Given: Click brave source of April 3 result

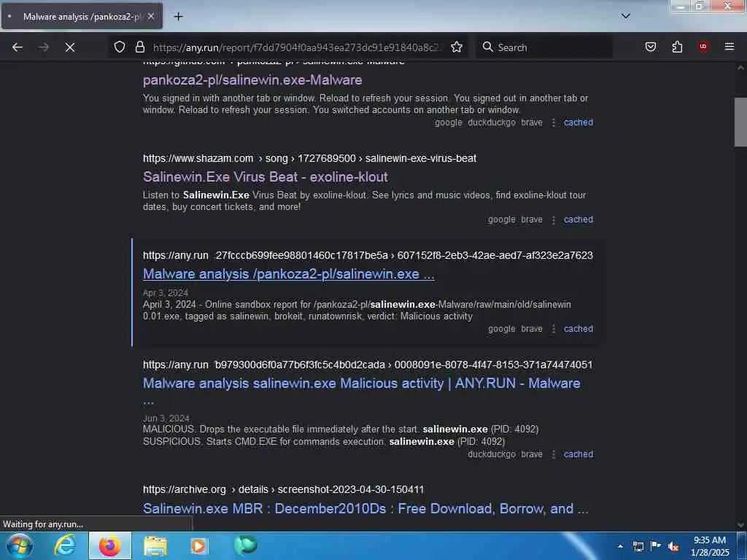Looking at the screenshot, I should [532, 329].
